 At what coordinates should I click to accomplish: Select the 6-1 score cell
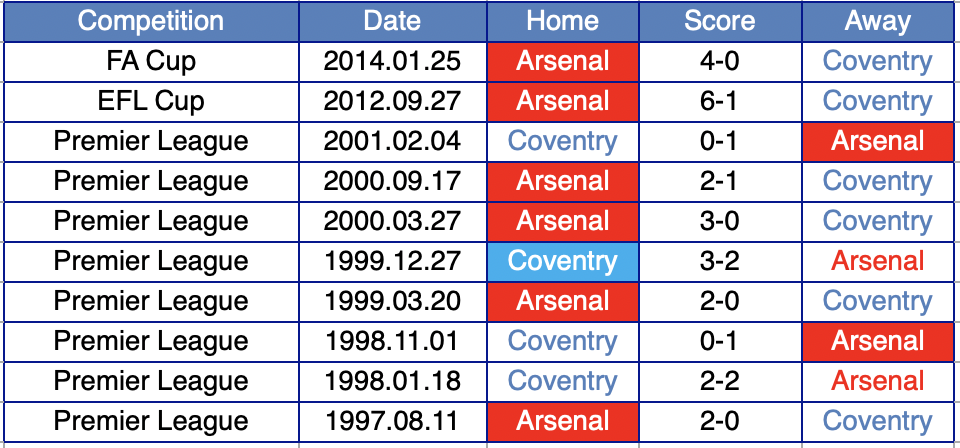coord(720,101)
